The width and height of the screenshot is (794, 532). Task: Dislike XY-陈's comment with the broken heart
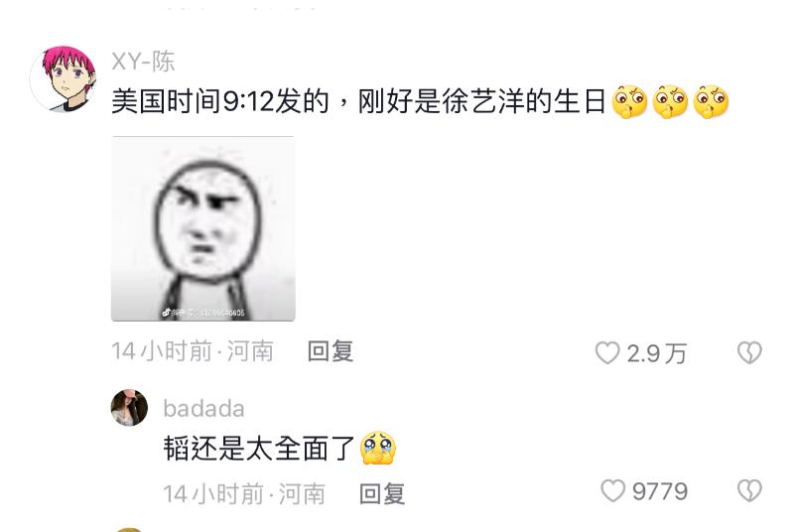[x=749, y=352]
